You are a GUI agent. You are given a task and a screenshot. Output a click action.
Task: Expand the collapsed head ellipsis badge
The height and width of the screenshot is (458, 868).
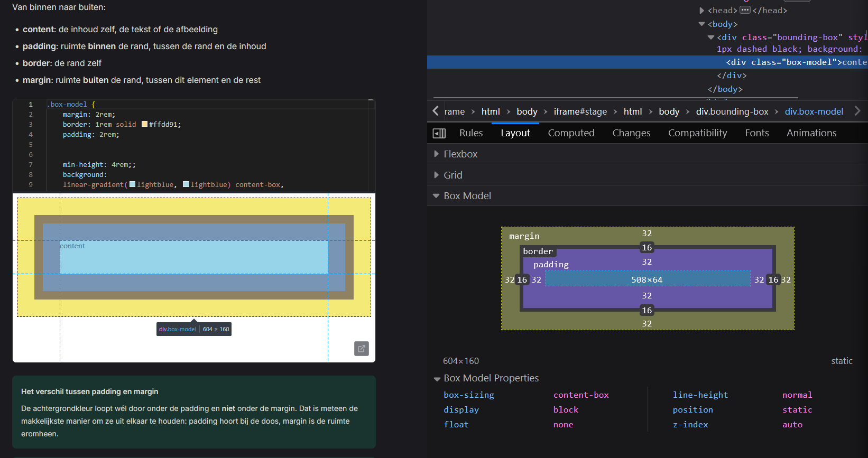pyautogui.click(x=745, y=10)
